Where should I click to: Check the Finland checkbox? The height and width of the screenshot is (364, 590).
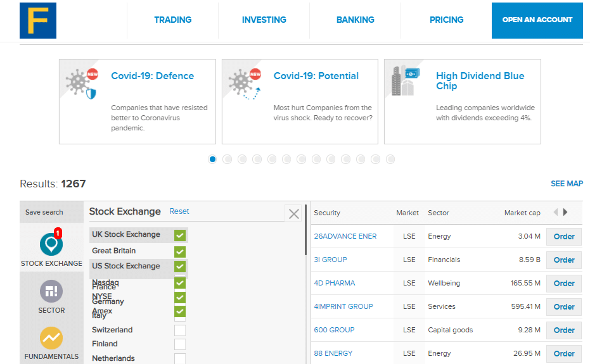180,344
